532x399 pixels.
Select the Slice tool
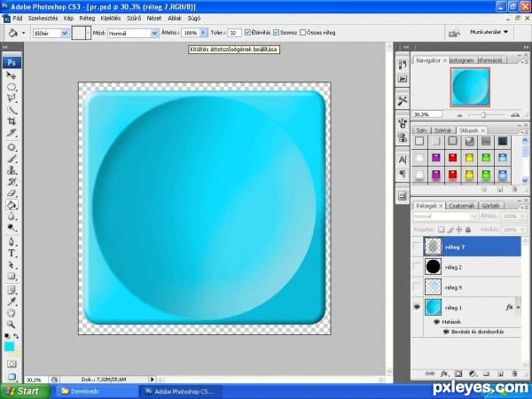pyautogui.click(x=12, y=133)
